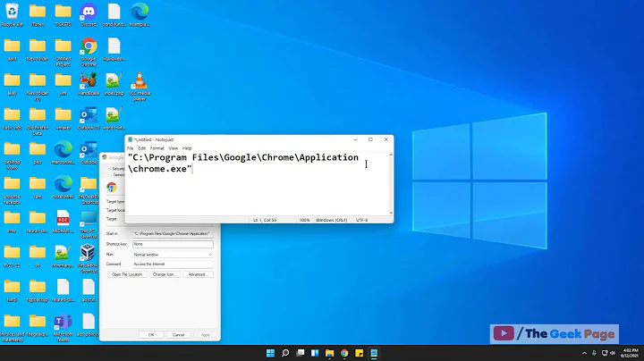The height and width of the screenshot is (361, 644).
Task: Click Notepad vertical scrollbar down arrow
Action: click(x=391, y=213)
